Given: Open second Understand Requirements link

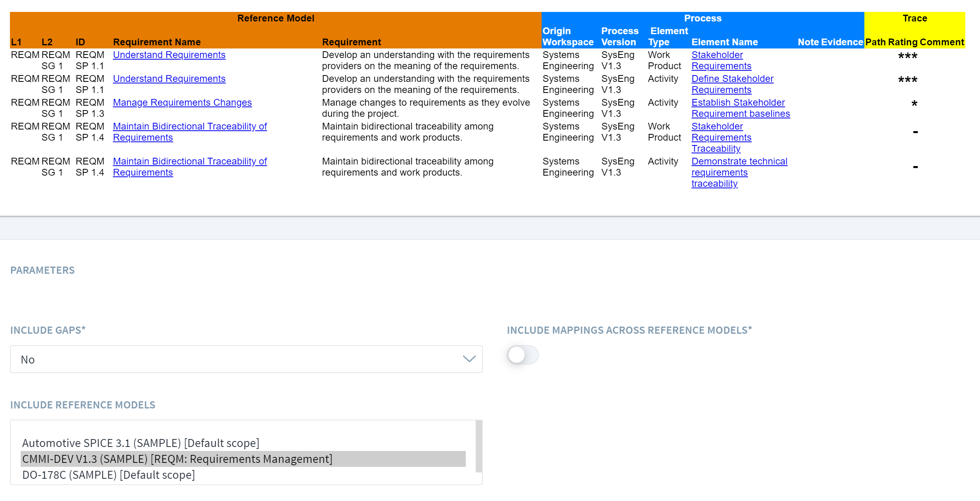Looking at the screenshot, I should pos(169,79).
